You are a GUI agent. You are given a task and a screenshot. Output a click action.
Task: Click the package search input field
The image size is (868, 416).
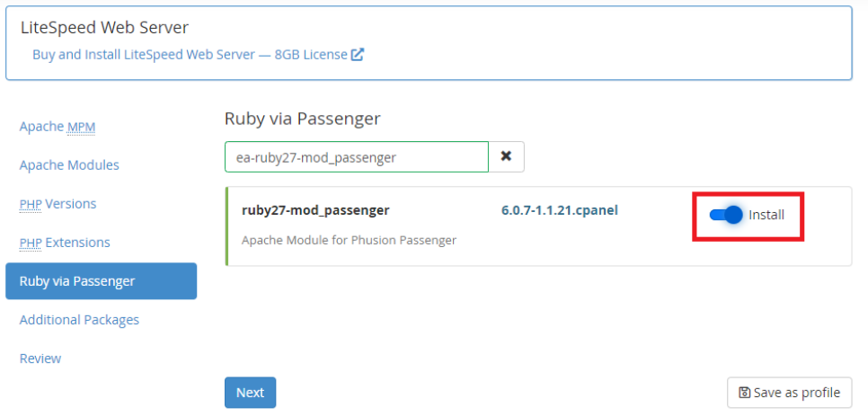[x=356, y=156]
